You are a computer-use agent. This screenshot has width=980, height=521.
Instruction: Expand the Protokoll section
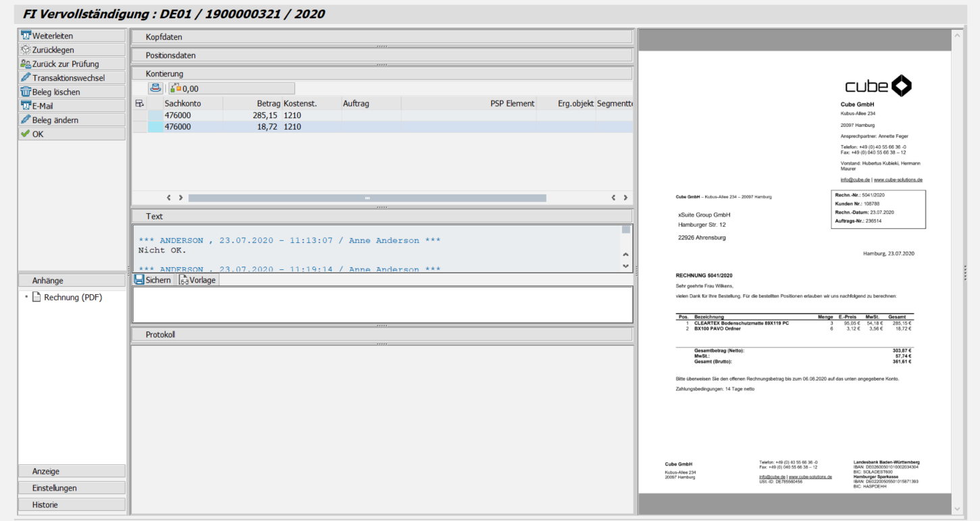click(382, 335)
